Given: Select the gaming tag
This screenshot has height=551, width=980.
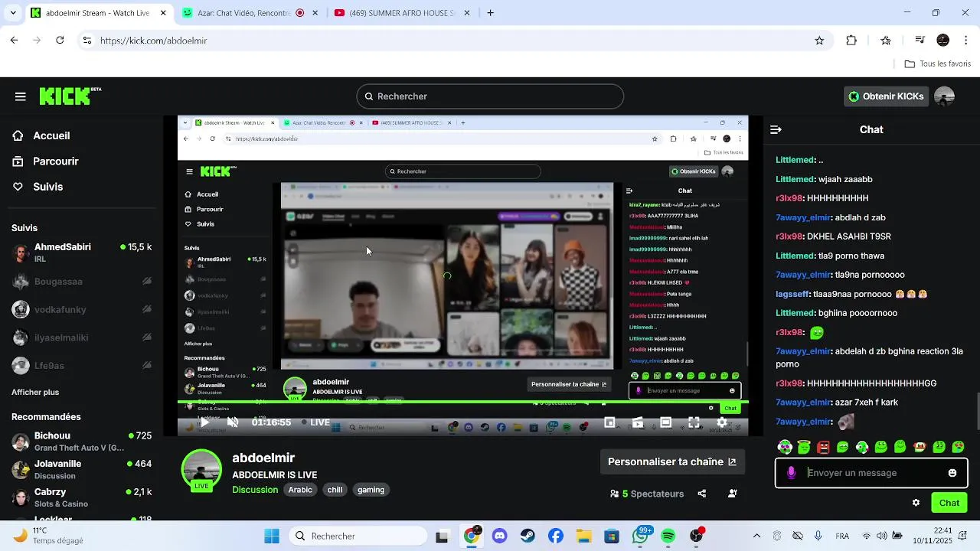Looking at the screenshot, I should [x=371, y=490].
